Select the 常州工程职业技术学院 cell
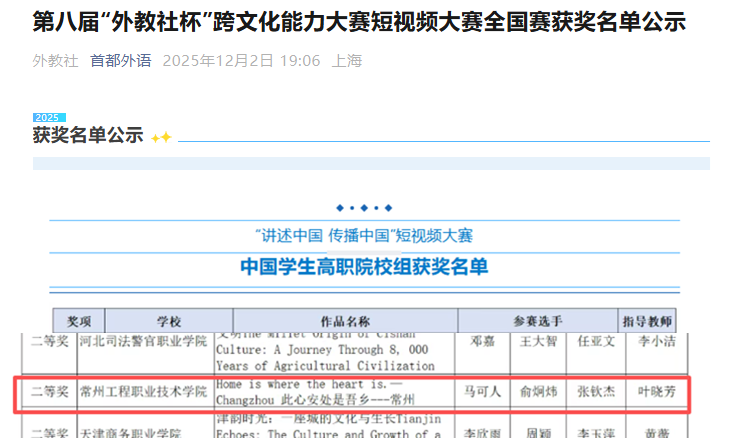 point(143,393)
